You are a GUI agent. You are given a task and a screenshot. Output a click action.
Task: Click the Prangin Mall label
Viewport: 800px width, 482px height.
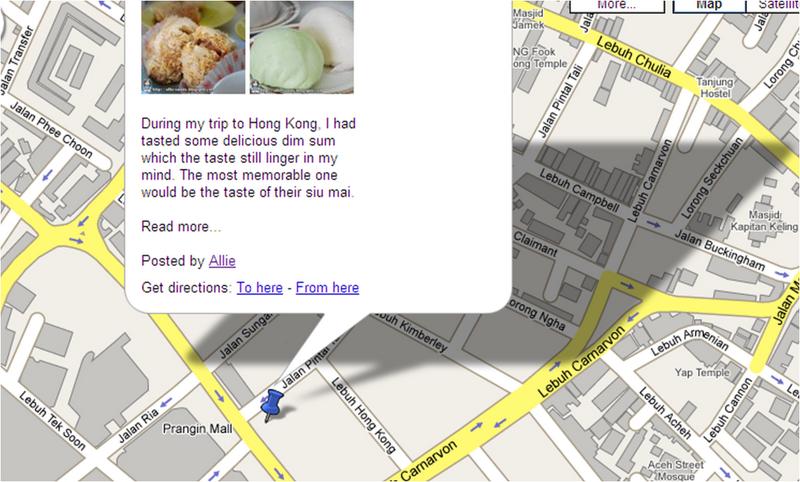tap(197, 429)
